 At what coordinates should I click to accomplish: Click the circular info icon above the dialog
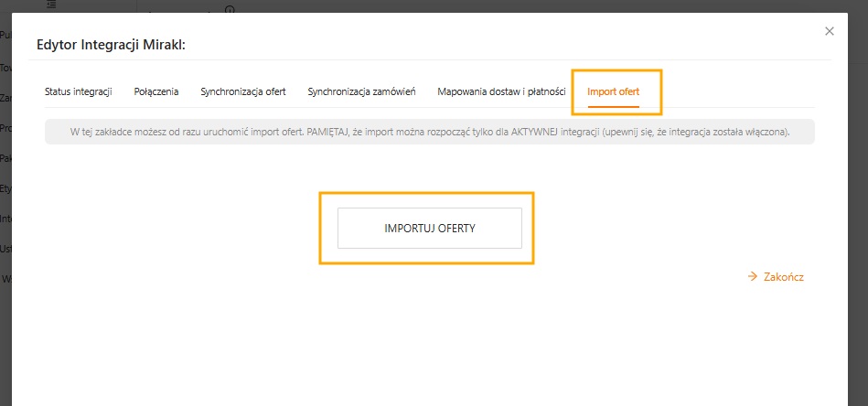(230, 8)
